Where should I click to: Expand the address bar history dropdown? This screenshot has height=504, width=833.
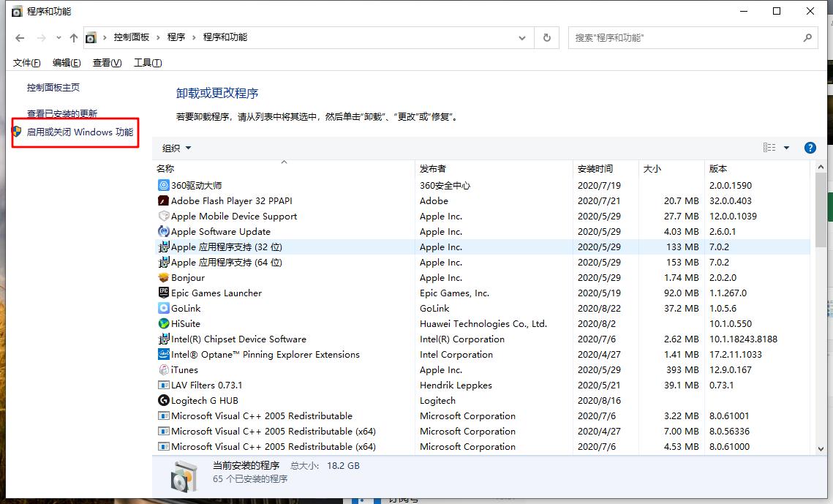coord(521,38)
